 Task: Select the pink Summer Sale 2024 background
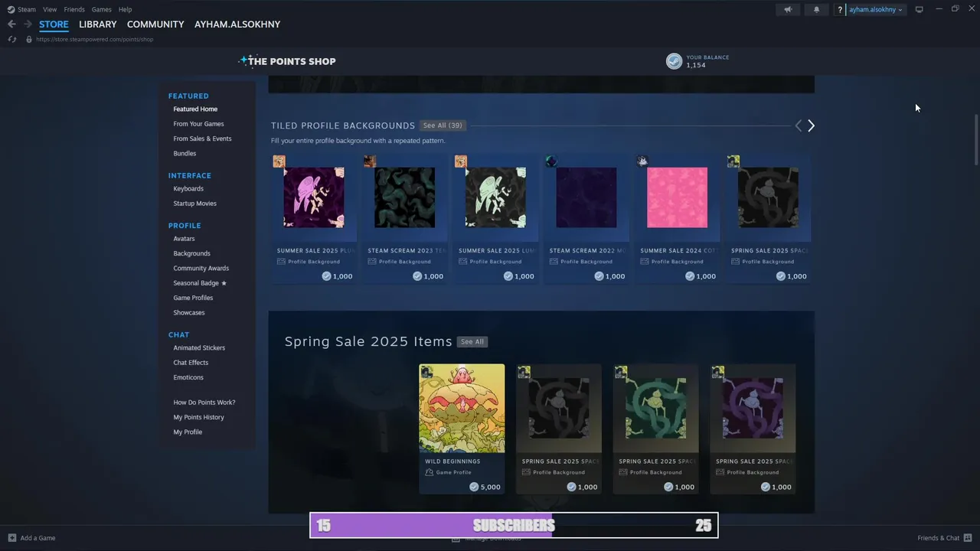click(x=677, y=197)
